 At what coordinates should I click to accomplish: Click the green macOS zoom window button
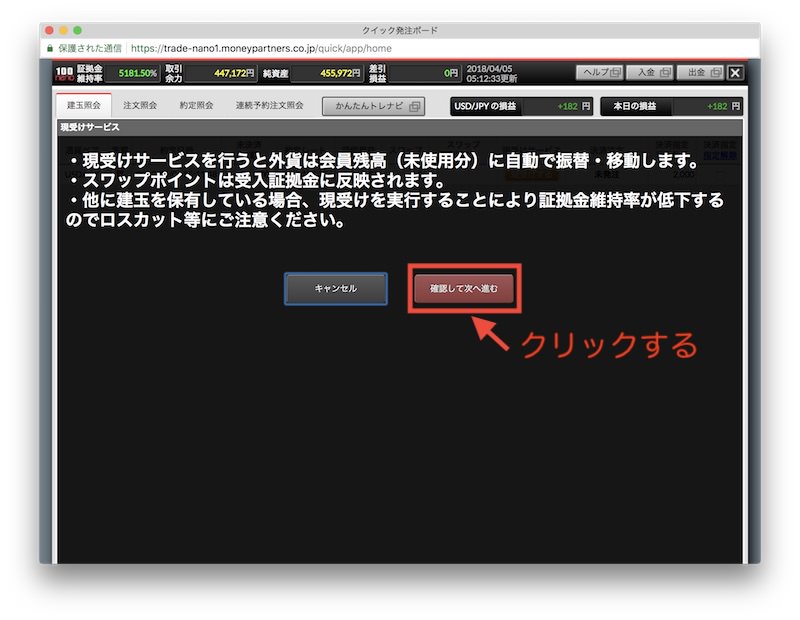(78, 30)
